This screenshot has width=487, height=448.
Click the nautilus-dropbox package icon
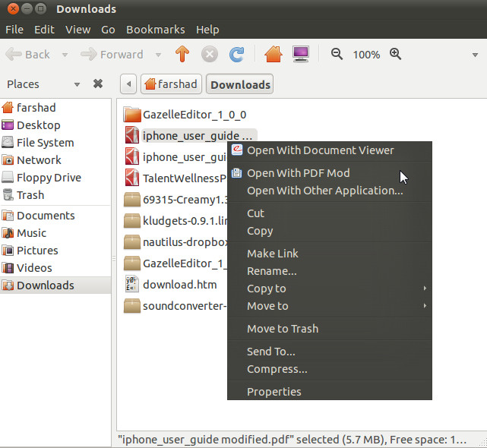[x=132, y=242]
